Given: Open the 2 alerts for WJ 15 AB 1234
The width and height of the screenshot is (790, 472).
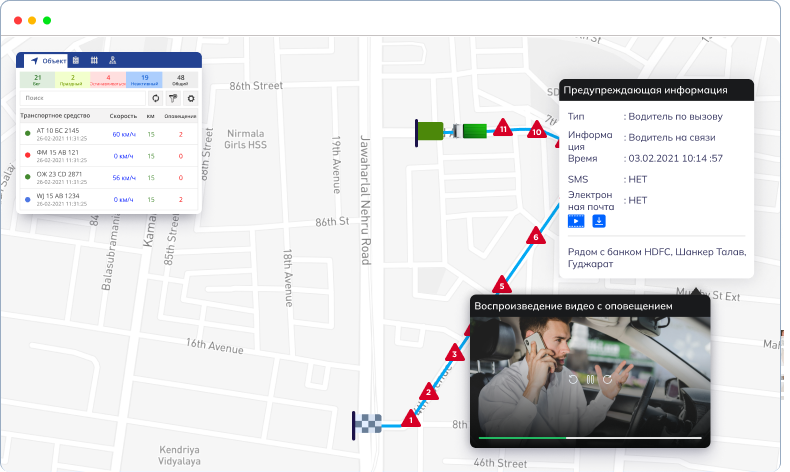Looking at the screenshot, I should [x=180, y=199].
